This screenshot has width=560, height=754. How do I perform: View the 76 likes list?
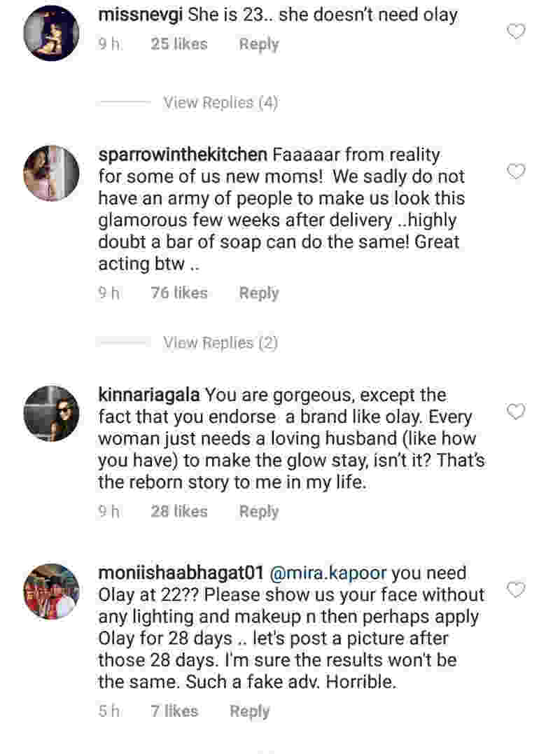pos(179,293)
